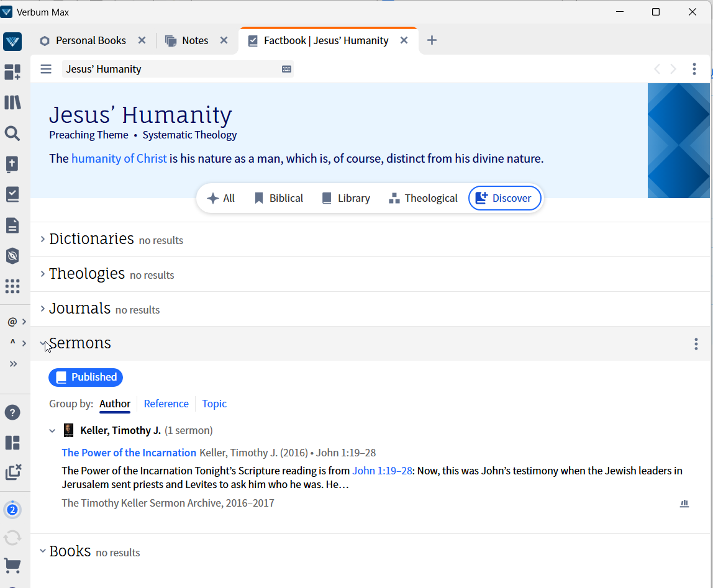Open the Layouts icon in sidebar
Viewport: 713px width, 588px height.
point(12,443)
